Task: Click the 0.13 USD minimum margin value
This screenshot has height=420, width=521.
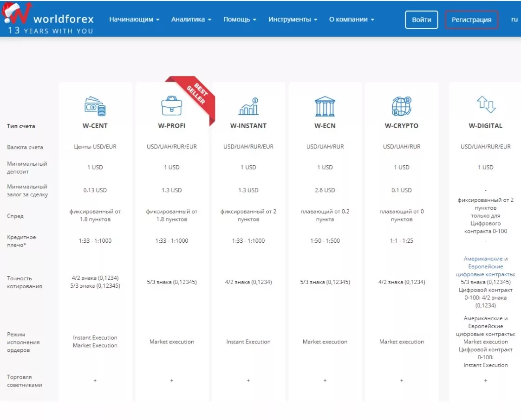Action: pyautogui.click(x=95, y=190)
